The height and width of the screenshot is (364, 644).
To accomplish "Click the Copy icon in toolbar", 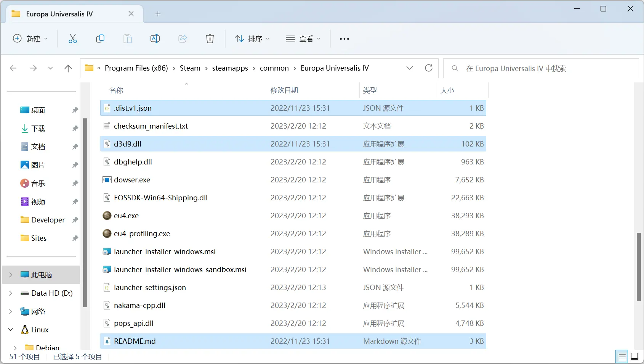I will point(100,39).
